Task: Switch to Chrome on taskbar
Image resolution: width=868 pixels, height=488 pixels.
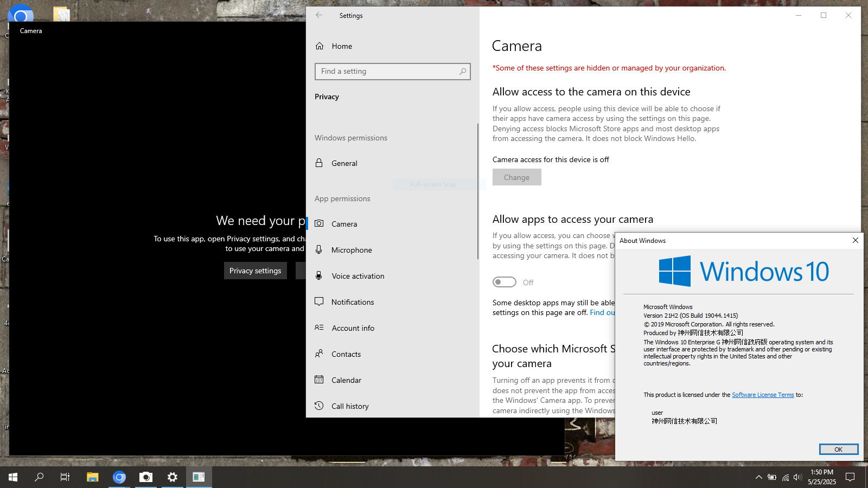Action: tap(119, 477)
